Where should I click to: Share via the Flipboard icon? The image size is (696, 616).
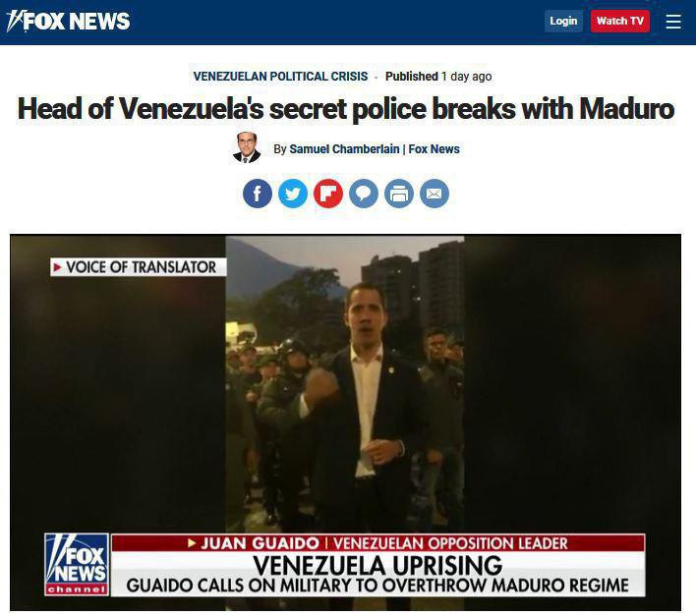coord(328,194)
